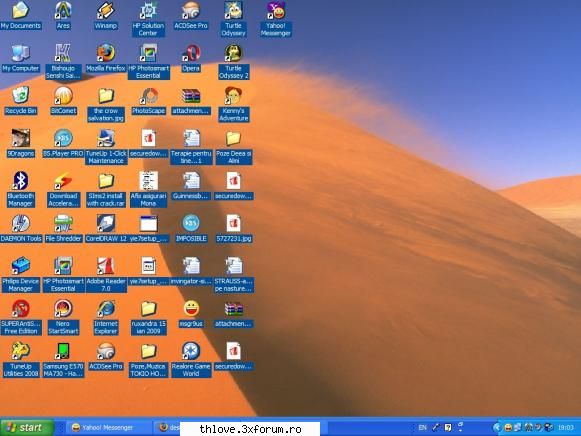Select Kenny's Adventure icon
This screenshot has height=436, width=581.
click(x=233, y=104)
